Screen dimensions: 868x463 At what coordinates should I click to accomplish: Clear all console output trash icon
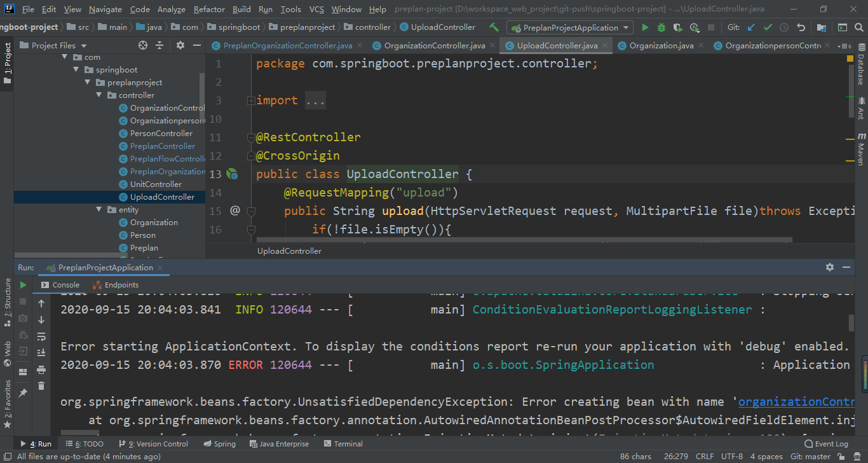tap(41, 385)
